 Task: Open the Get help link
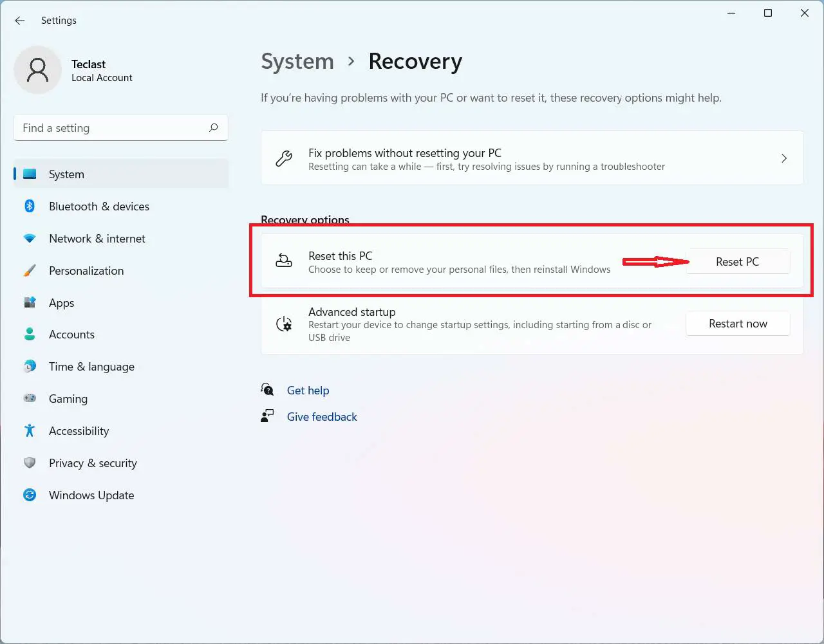coord(308,391)
